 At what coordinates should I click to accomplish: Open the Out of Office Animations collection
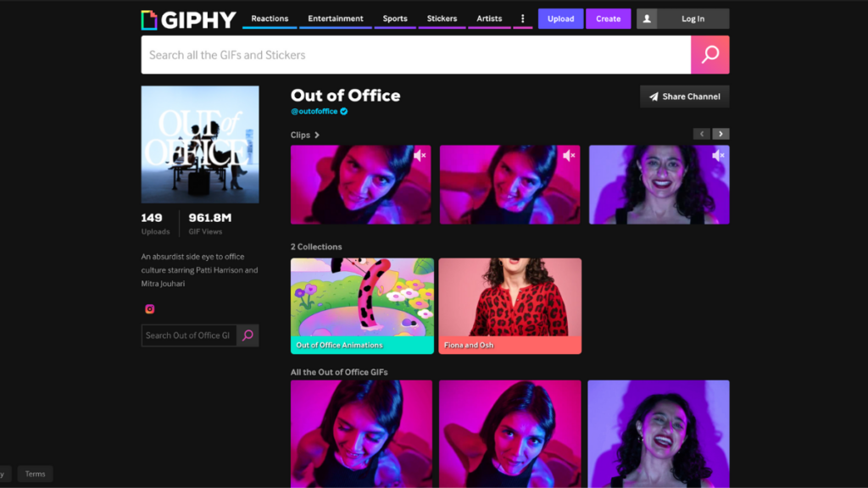click(x=362, y=306)
